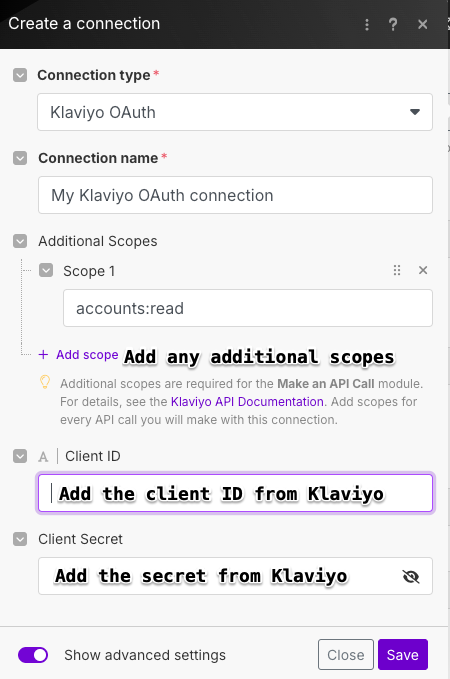Collapse the Additional Scopes section

(x=20, y=241)
